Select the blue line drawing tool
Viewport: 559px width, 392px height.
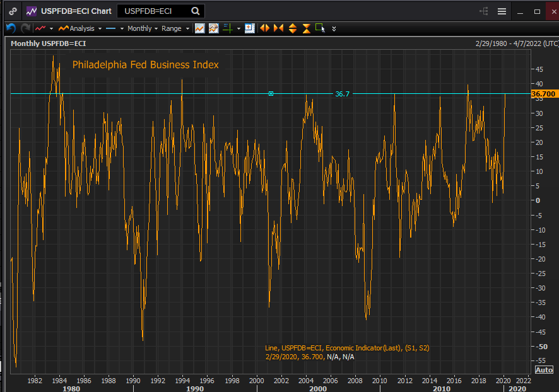(111, 28)
